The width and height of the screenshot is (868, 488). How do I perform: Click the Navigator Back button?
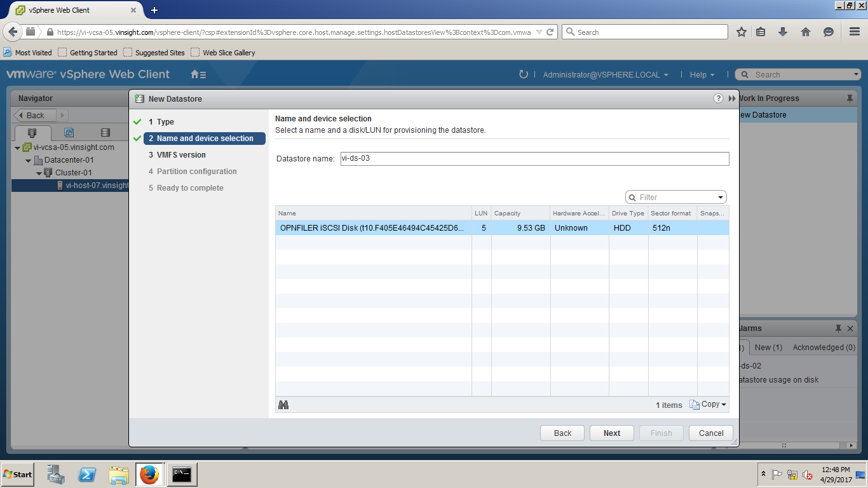coord(35,116)
